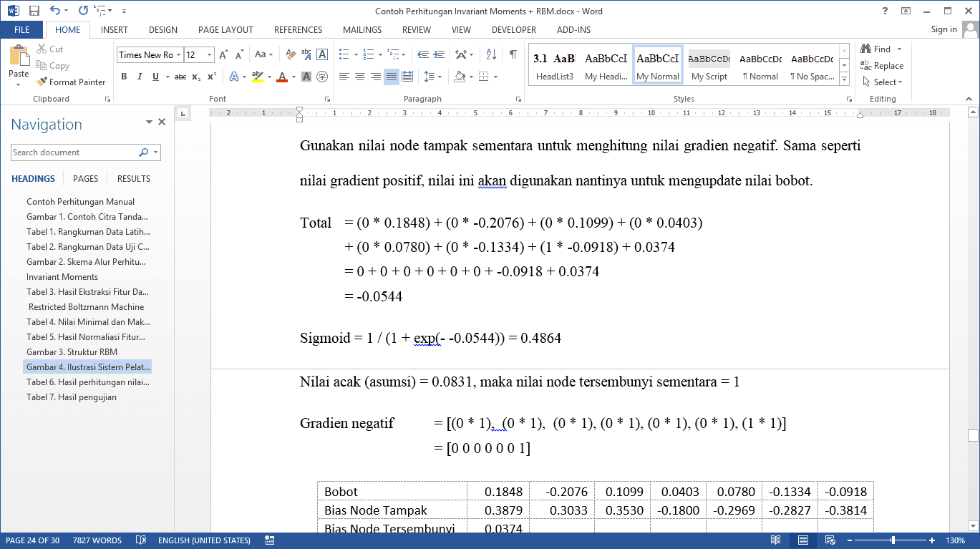Apply bold formatting
The height and width of the screenshot is (549, 980).
coord(124,77)
